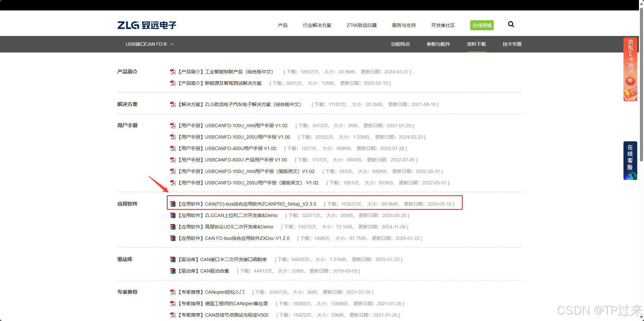Click PDF icon for 新能源及智驾测试解决方案
644x321 pixels.
coord(173,83)
